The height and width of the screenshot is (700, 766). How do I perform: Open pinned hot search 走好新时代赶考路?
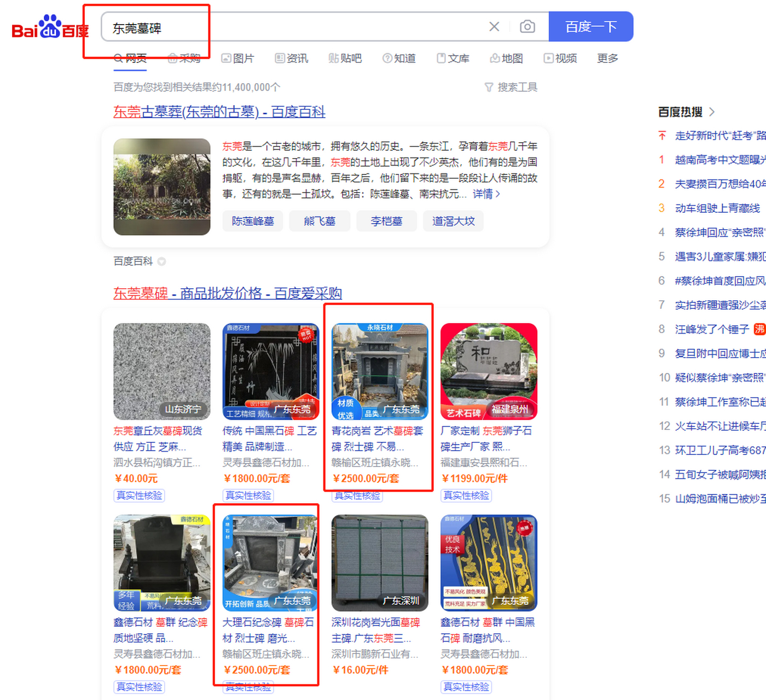(721, 135)
